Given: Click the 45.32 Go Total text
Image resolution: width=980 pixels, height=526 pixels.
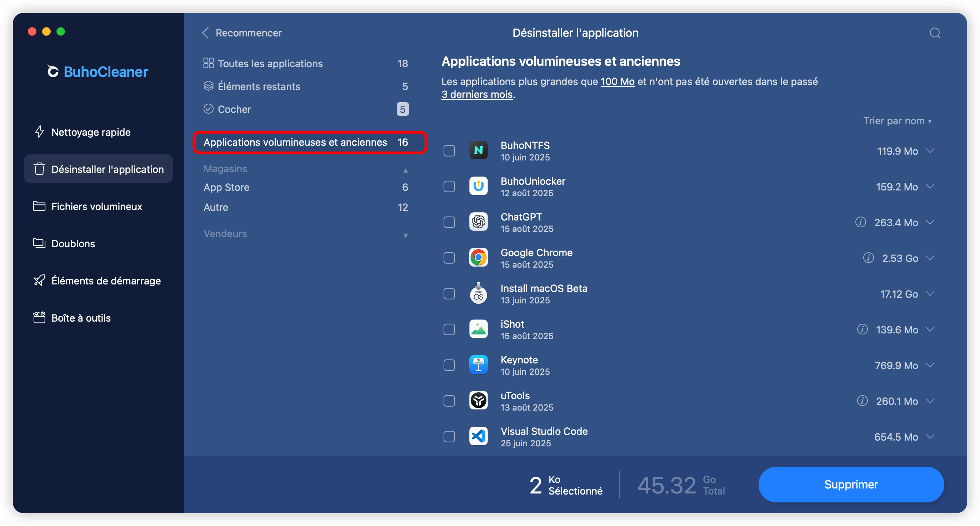Looking at the screenshot, I should [681, 485].
